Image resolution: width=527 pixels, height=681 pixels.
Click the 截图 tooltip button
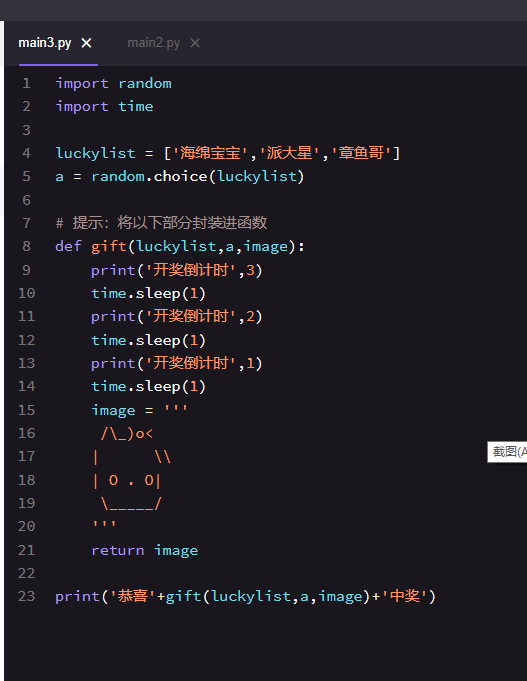click(x=507, y=452)
